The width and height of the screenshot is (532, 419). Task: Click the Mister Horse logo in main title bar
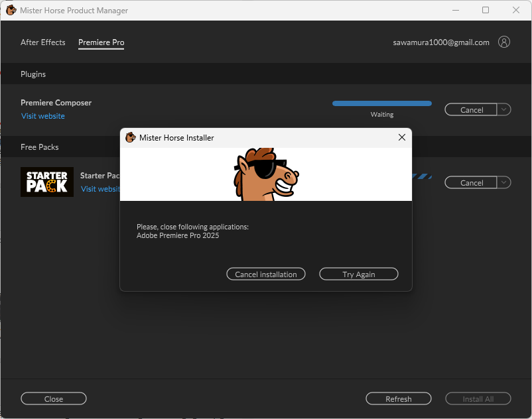[x=11, y=10]
